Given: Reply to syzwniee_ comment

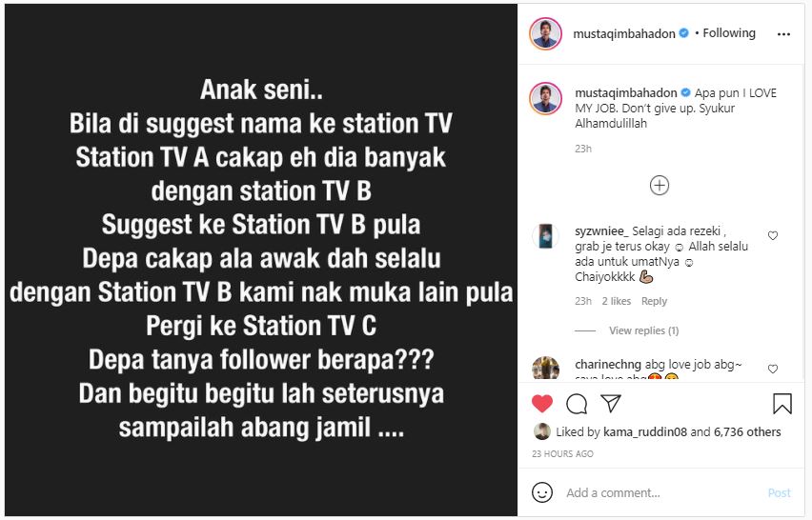Looking at the screenshot, I should (654, 301).
